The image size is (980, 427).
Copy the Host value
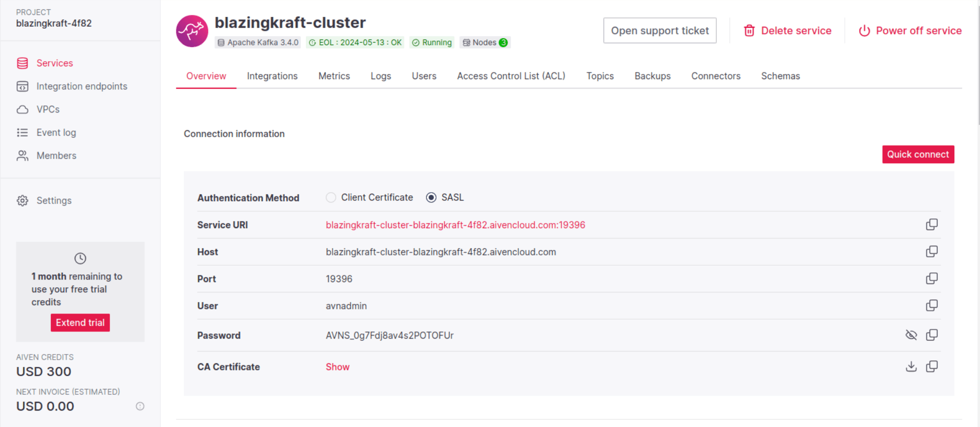[932, 251]
